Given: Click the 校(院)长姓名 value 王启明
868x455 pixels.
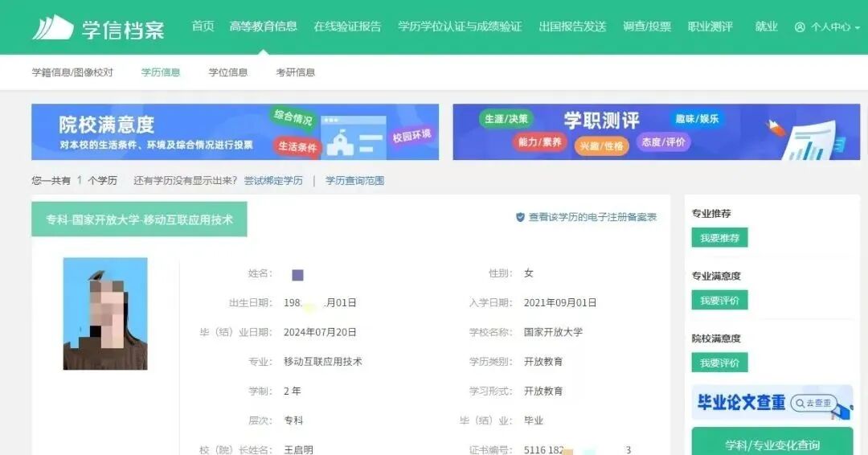Looking at the screenshot, I should (x=298, y=449).
